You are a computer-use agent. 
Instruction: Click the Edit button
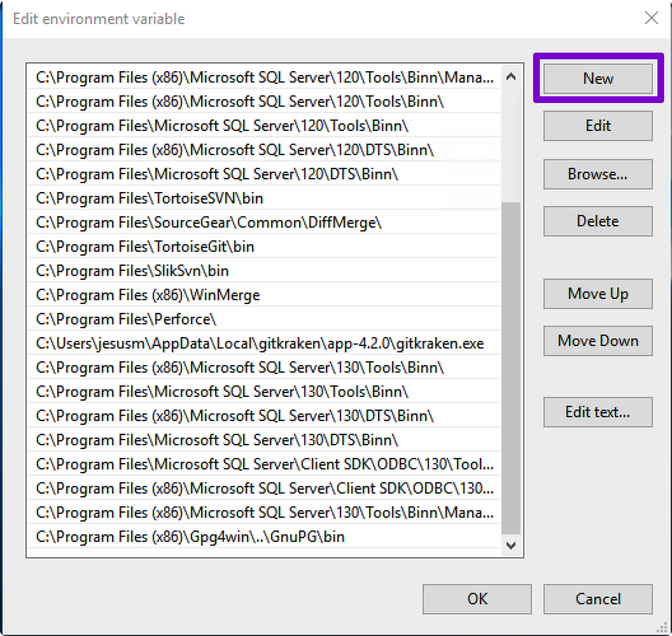click(x=597, y=125)
